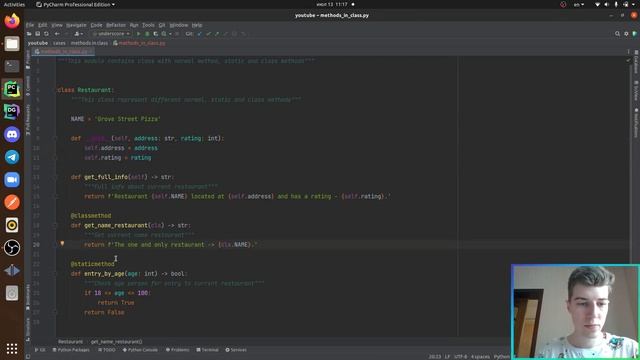Click the methods_in_class folder breadcrumb
The image size is (640, 360).
[x=89, y=43]
